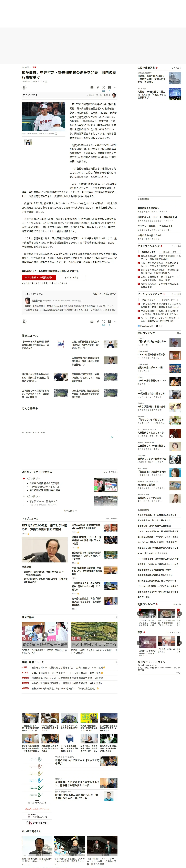
Task: Click coach KORYO uniform article photo
Action: click(x=44, y=117)
